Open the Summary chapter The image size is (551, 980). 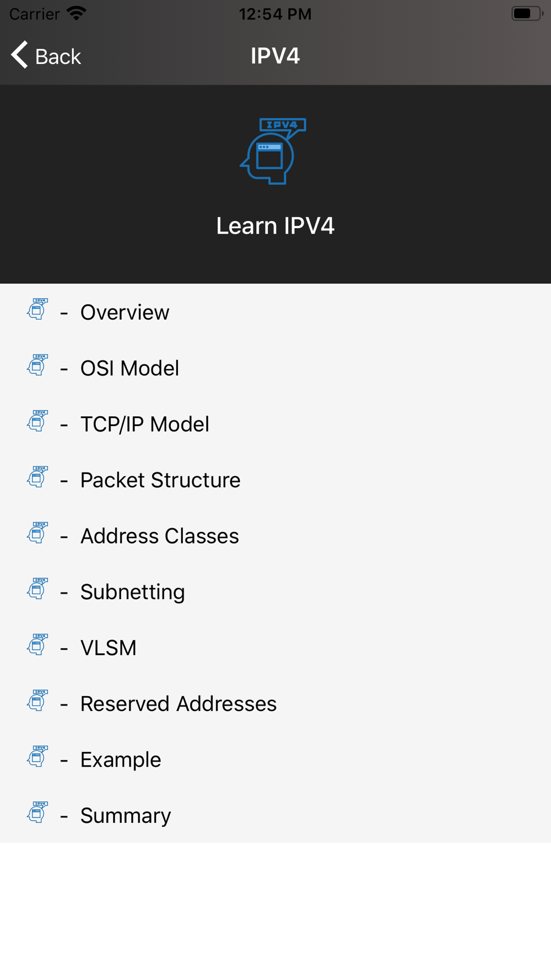tap(275, 815)
